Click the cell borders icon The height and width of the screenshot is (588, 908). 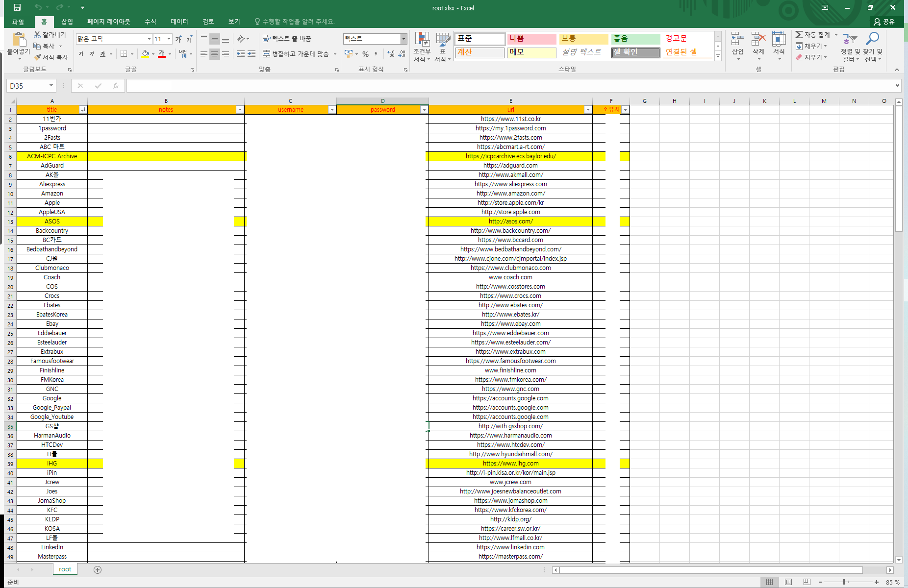point(124,54)
